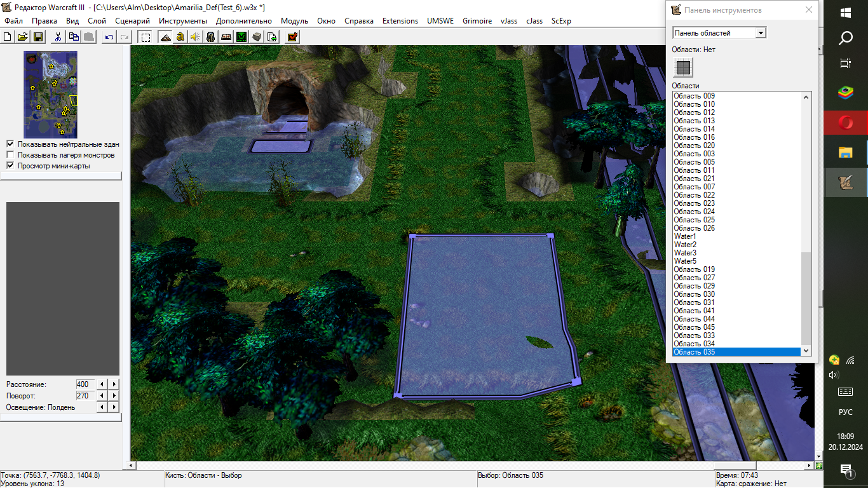The image size is (868, 488).
Task: Open the vJass menu
Action: click(x=509, y=21)
